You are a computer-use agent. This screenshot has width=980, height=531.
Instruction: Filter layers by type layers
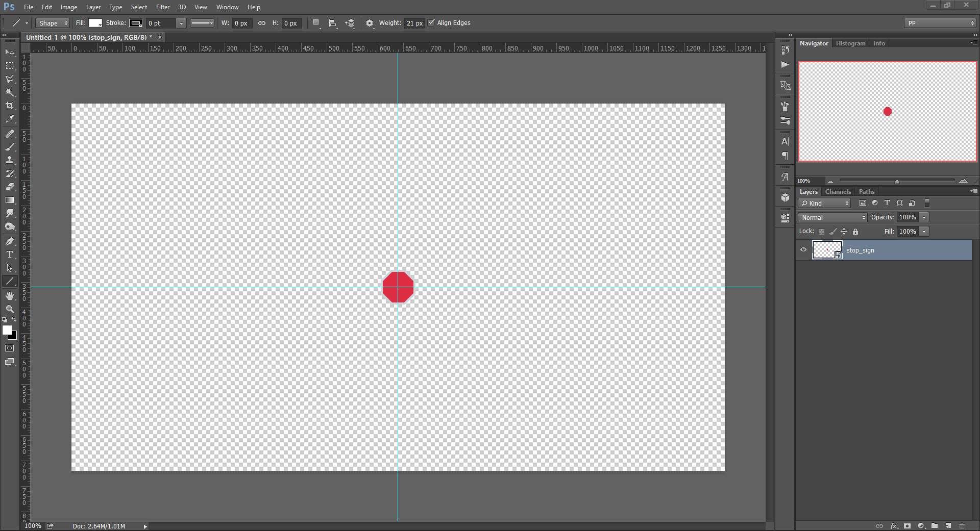coord(887,203)
